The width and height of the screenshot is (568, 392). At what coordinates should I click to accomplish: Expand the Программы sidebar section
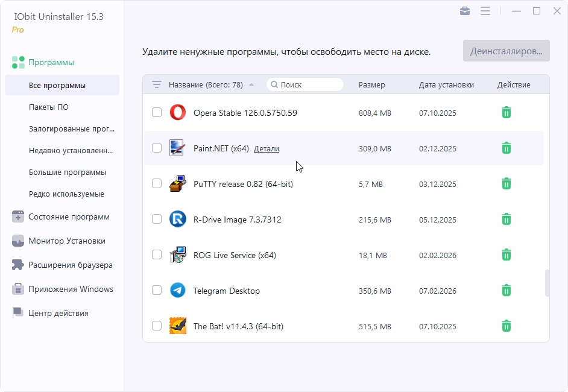[51, 62]
